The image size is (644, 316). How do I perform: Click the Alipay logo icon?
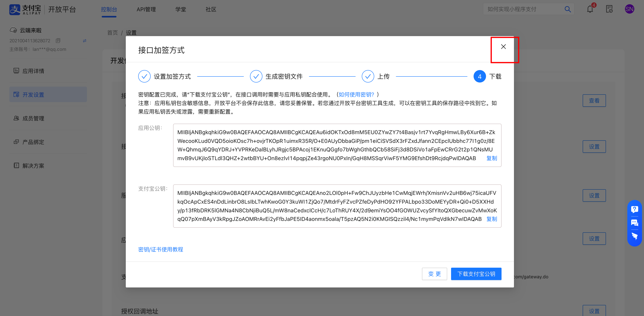(15, 10)
